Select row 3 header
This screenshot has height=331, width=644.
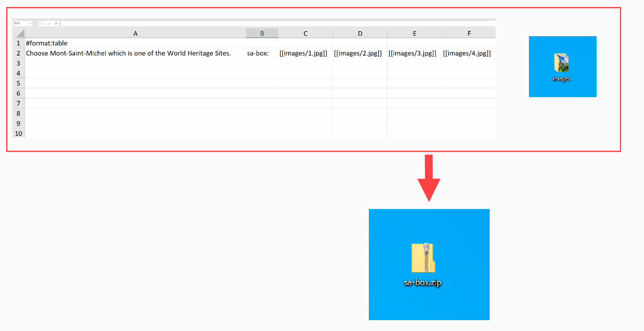click(19, 63)
